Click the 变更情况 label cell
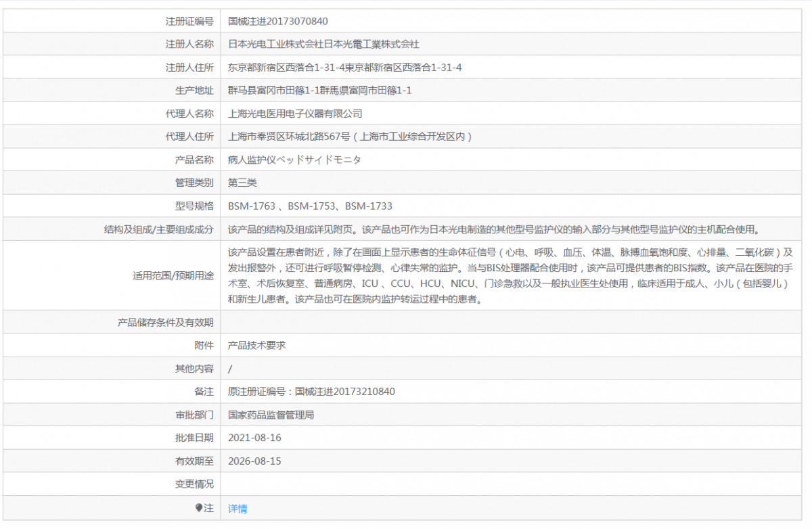 tap(194, 484)
